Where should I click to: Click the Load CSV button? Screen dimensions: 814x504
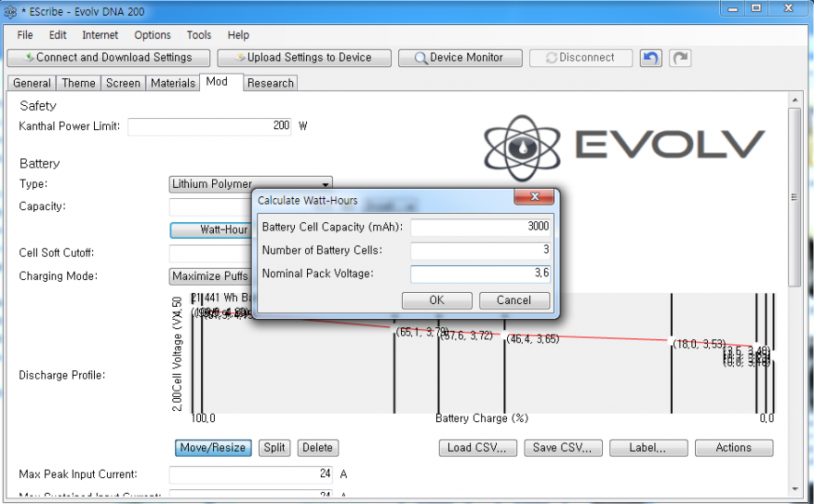[x=477, y=447]
